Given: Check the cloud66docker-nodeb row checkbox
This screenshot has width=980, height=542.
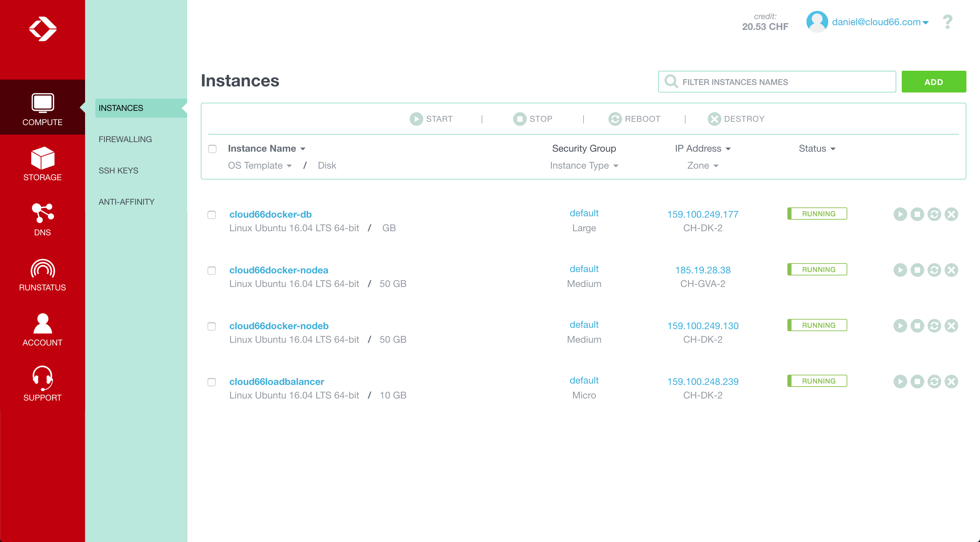Looking at the screenshot, I should pos(212,326).
